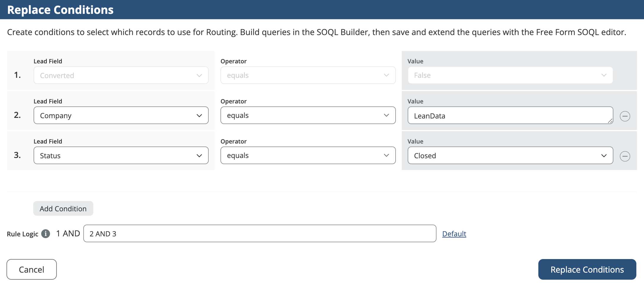Viewport: 644px width, 290px height.
Task: Click the condition number '1.' label
Action: click(x=17, y=75)
